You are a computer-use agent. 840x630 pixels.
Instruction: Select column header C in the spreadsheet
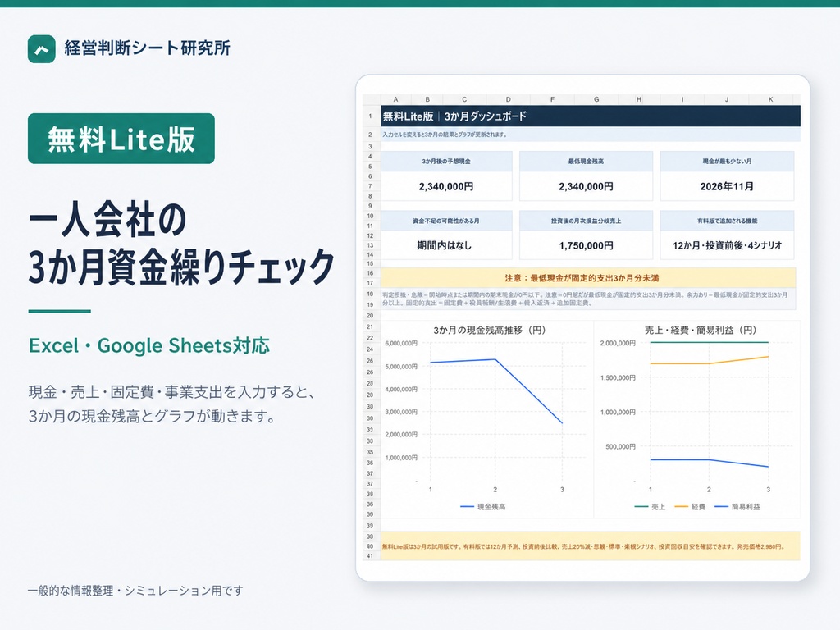(x=464, y=99)
